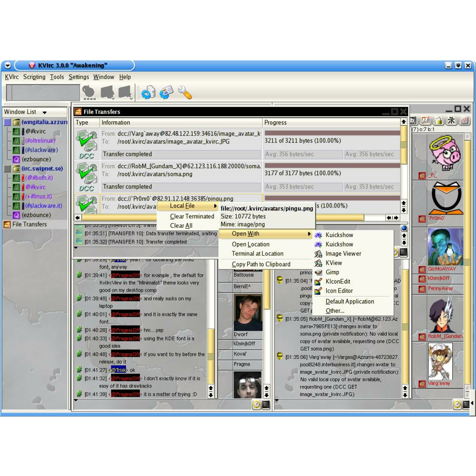
Task: Open the window menu arrow left of the KVIrc title
Action: [x=7, y=65]
